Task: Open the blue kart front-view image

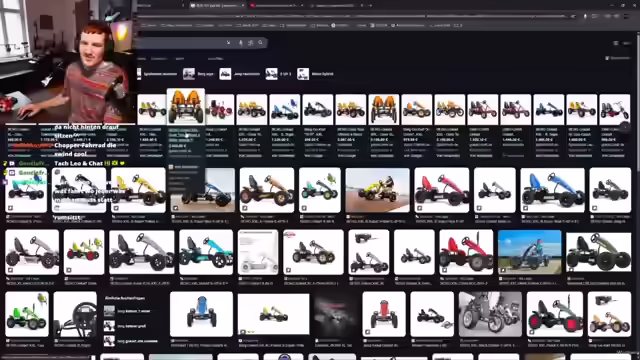Action: click(x=202, y=314)
